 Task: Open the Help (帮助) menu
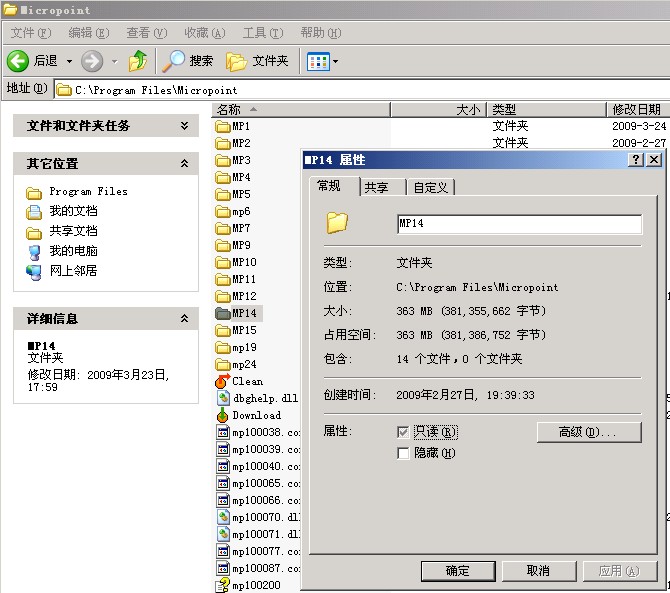point(320,33)
